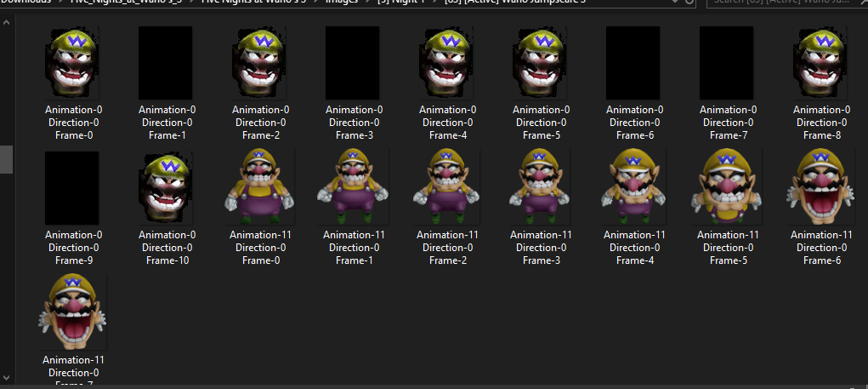This screenshot has width=868, height=389.
Task: Select the Animation-11 Frame-0 full-body Wario thumbnail
Action: click(x=259, y=186)
